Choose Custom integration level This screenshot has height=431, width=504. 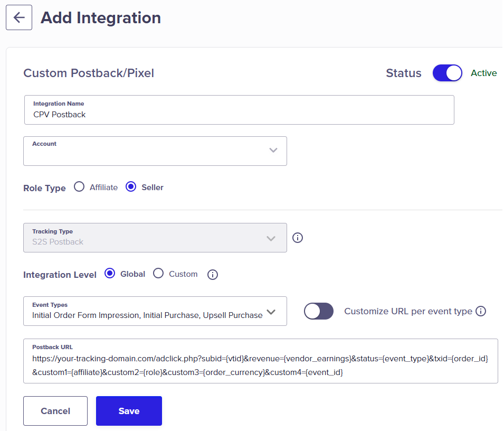pos(158,274)
